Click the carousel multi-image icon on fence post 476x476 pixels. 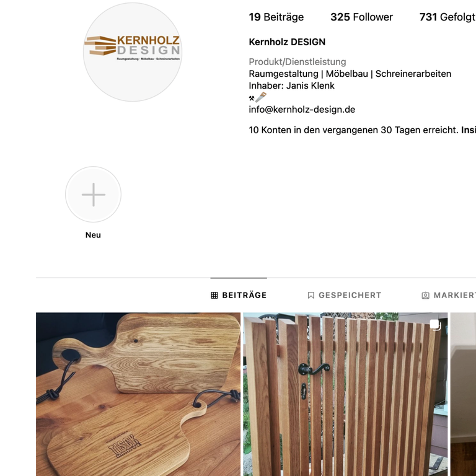point(435,325)
